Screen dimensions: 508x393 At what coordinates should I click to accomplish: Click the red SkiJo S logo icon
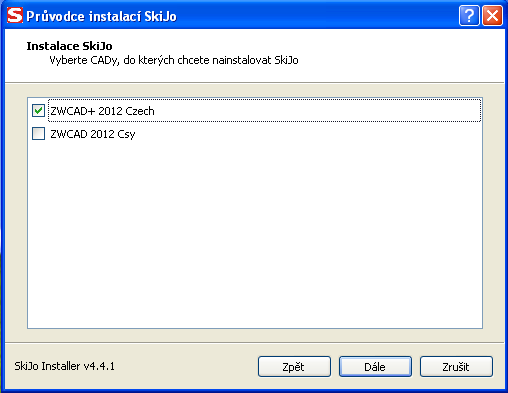tap(15, 15)
